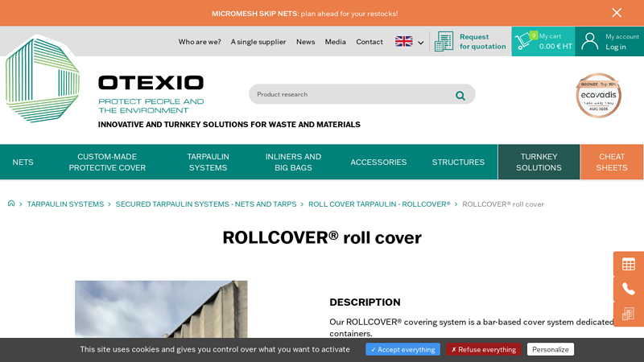The image size is (644, 362).
Task: Open the Structures menu
Action: point(458,162)
